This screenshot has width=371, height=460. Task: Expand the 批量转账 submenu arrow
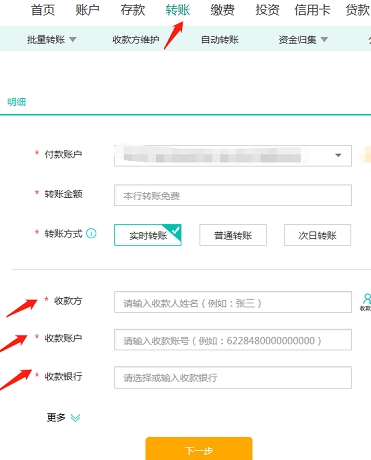tap(73, 40)
